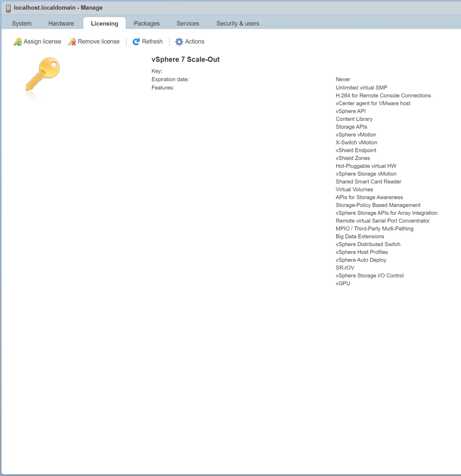Viewport: 461px width, 476px height.
Task: Switch to the System tab
Action: pos(22,23)
